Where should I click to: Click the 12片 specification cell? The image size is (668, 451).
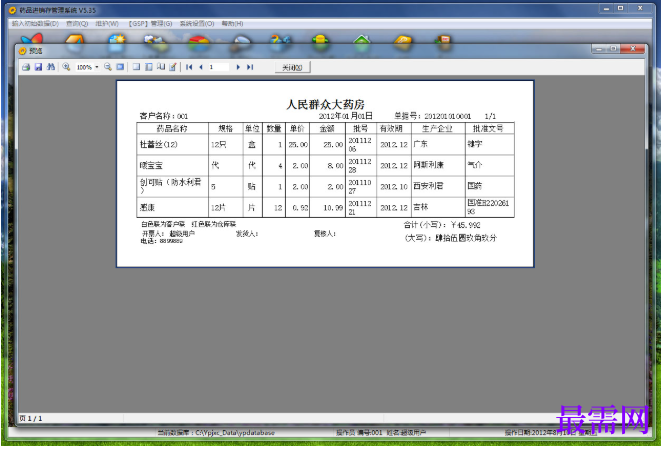pyautogui.click(x=225, y=207)
